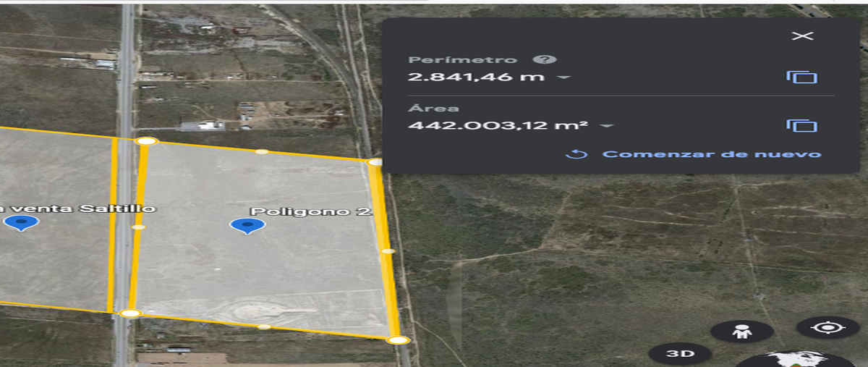This screenshot has width=868, height=367.
Task: Click the perimeter value 2.841,46 m
Action: pyautogui.click(x=477, y=77)
